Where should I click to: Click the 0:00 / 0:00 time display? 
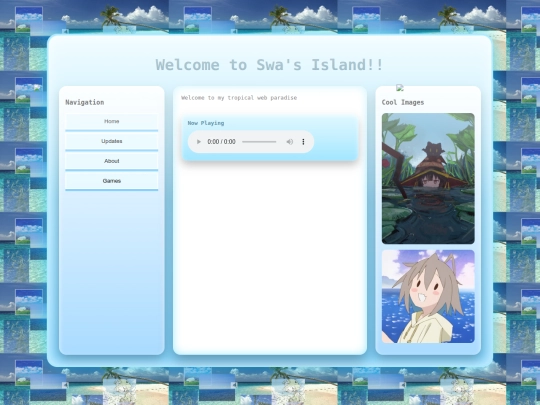(x=221, y=142)
